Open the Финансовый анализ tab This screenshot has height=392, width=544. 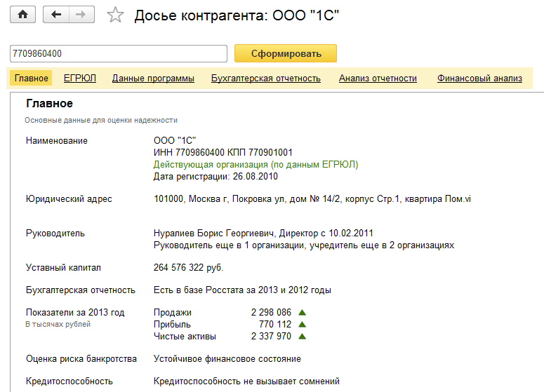pos(479,78)
